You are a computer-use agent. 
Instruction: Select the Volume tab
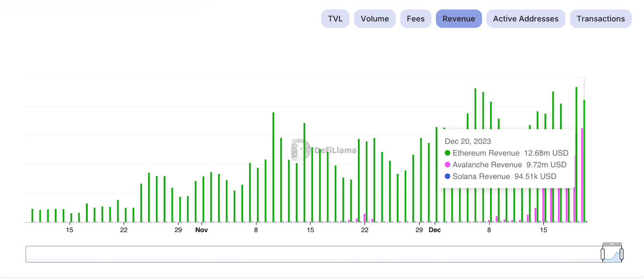pyautogui.click(x=375, y=19)
